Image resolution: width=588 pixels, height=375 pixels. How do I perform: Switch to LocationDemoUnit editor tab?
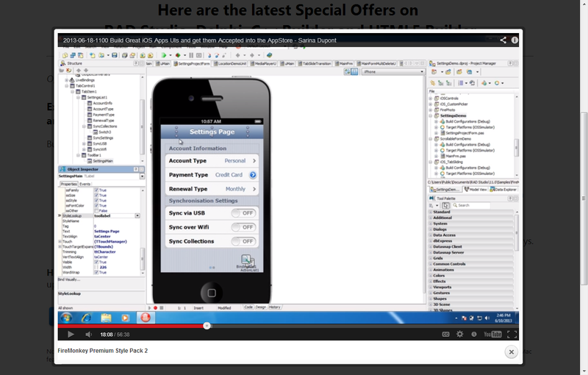point(230,63)
